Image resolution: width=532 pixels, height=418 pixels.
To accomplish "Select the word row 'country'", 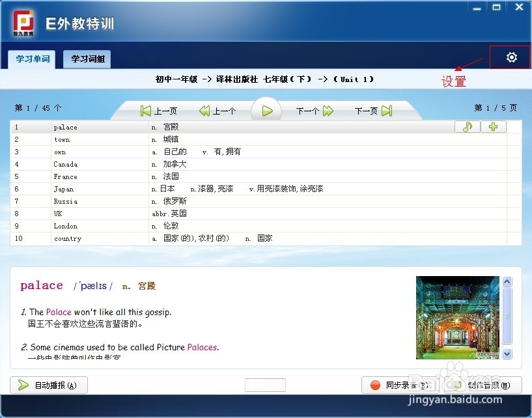I will 264,238.
